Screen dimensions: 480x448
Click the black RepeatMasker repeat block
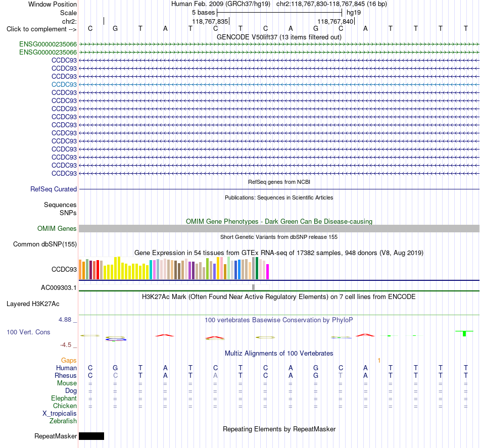coord(91,436)
